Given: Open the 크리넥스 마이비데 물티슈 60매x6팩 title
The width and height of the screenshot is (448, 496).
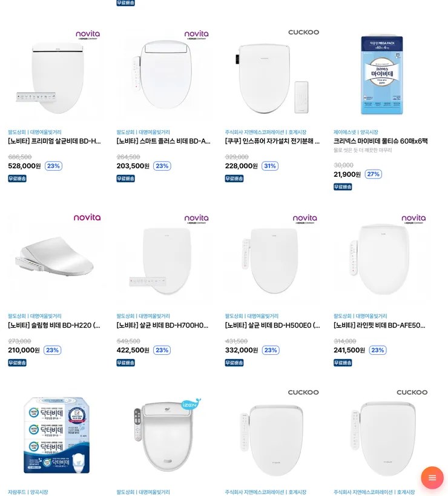Looking at the screenshot, I should pyautogui.click(x=381, y=141).
